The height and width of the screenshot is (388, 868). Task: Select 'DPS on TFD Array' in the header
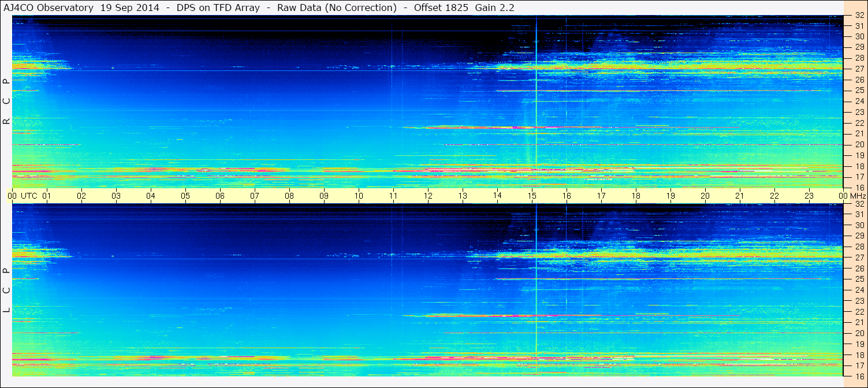(218, 8)
